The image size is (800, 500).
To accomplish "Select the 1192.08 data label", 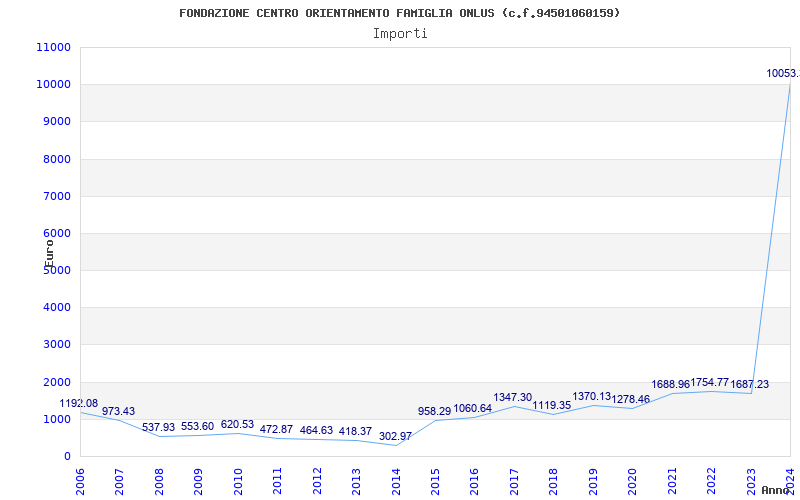I will click(x=79, y=404).
